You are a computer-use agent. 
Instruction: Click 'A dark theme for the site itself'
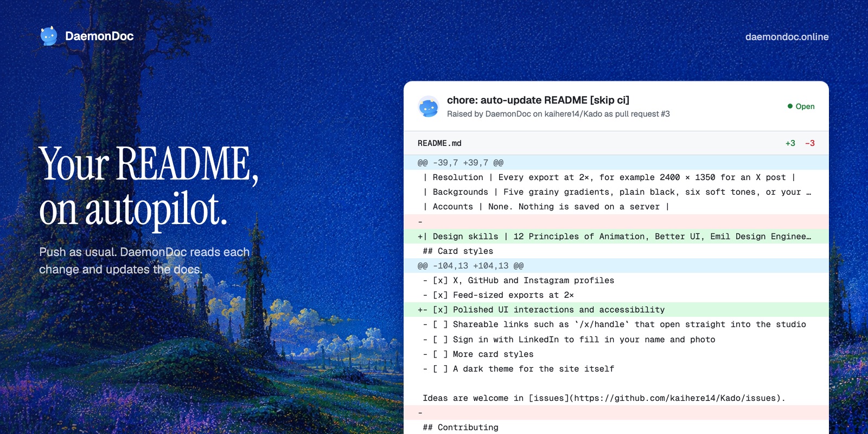click(616, 369)
